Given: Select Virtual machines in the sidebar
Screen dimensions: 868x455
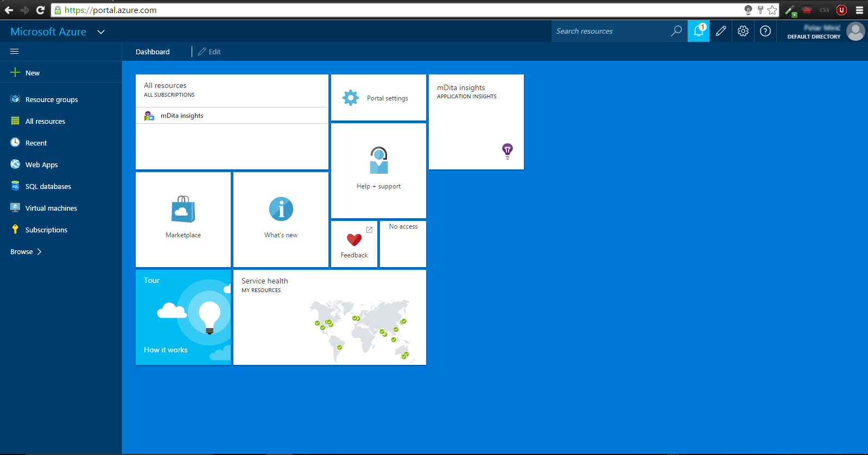Looking at the screenshot, I should [50, 208].
